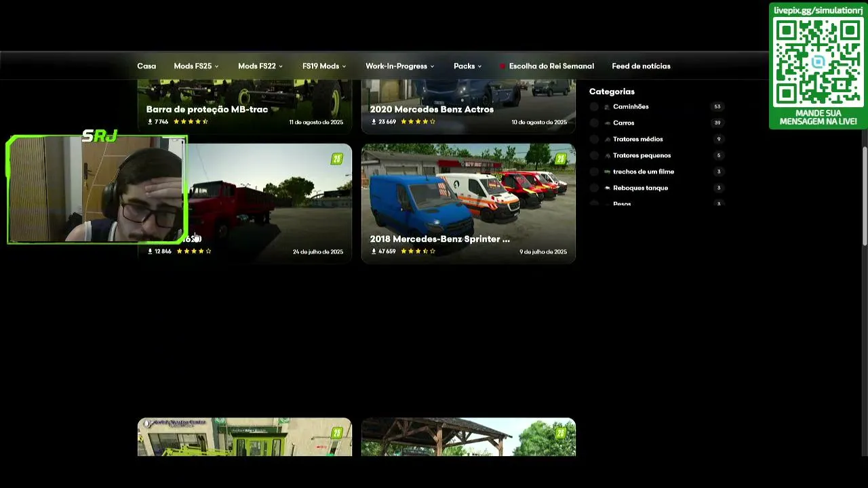Click the tanker icon beside Reboques tanque
The width and height of the screenshot is (868, 488).
[x=607, y=188]
